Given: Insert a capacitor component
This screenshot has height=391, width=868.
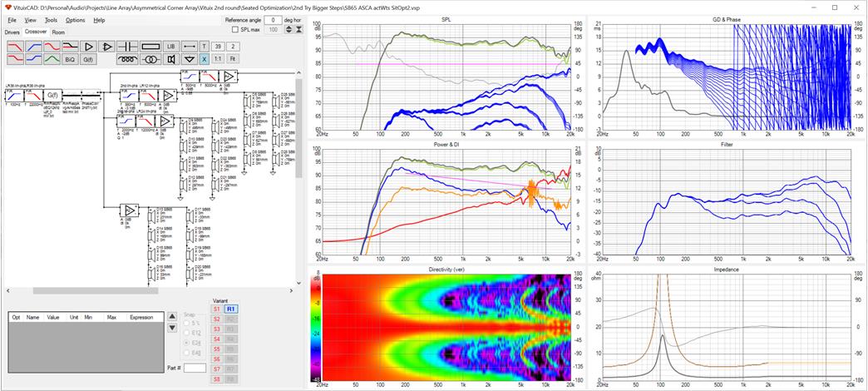Looking at the screenshot, I should click(x=128, y=46).
